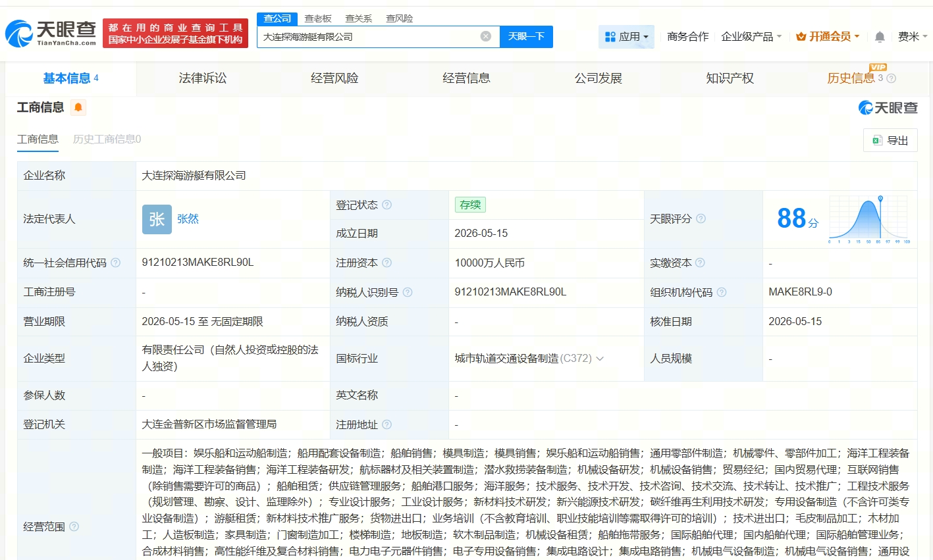Open the 费米 user menu
The width and height of the screenshot is (933, 560).
(x=913, y=37)
